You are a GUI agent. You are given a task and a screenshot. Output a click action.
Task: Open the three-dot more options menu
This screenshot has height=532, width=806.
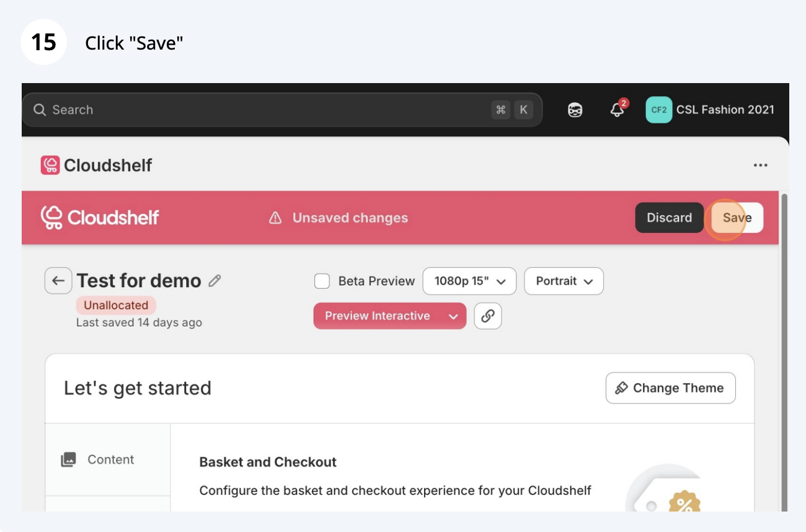click(760, 165)
